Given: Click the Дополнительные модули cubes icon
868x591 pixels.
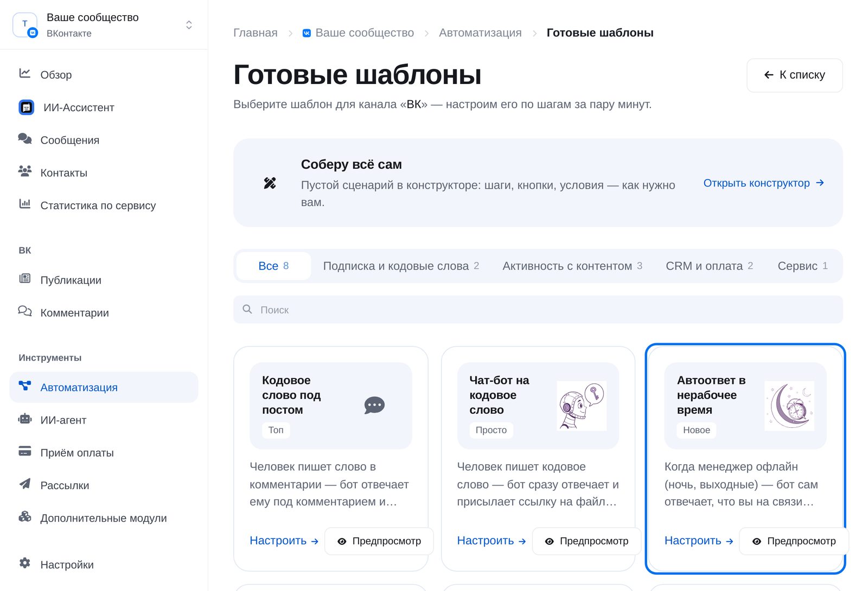Looking at the screenshot, I should (x=25, y=517).
